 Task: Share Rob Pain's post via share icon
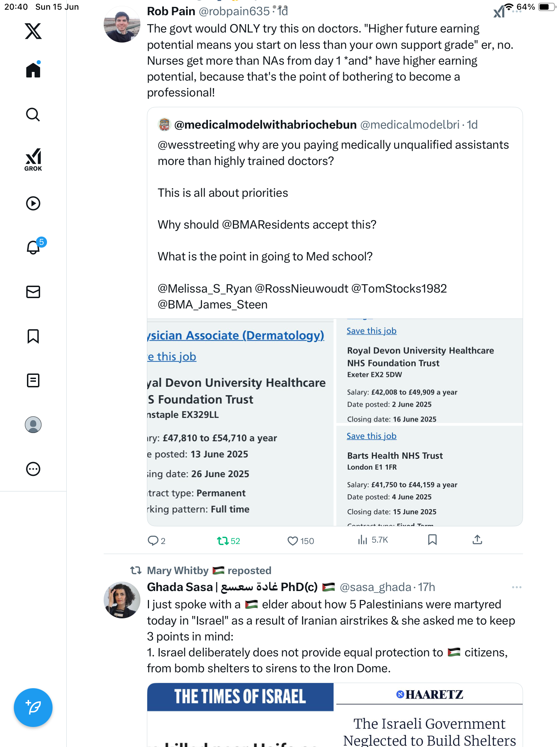click(477, 539)
